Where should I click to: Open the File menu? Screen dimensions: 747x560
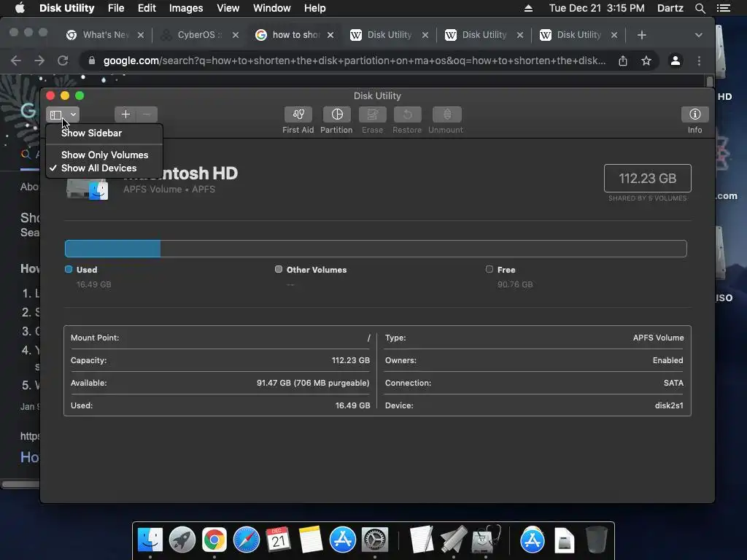116,8
